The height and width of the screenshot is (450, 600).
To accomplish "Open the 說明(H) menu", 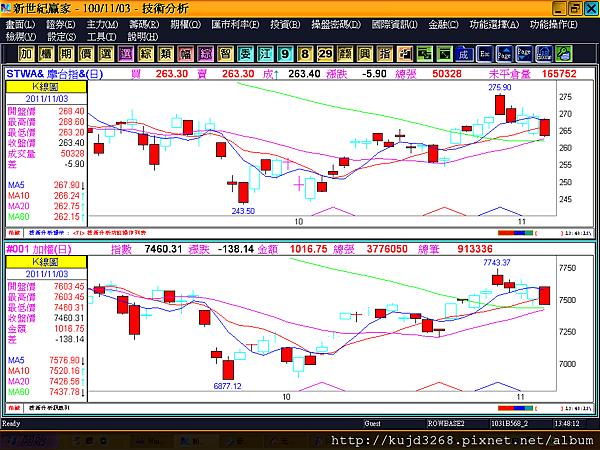I will 143,37.
